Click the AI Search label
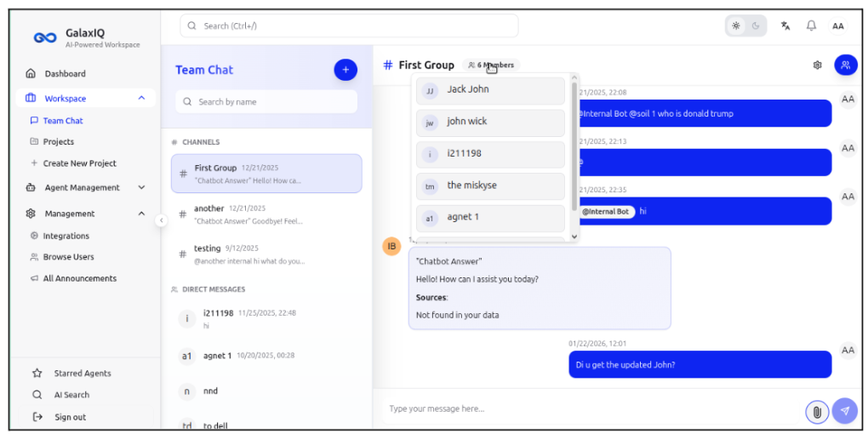This screenshot has width=868, height=434. (x=71, y=395)
